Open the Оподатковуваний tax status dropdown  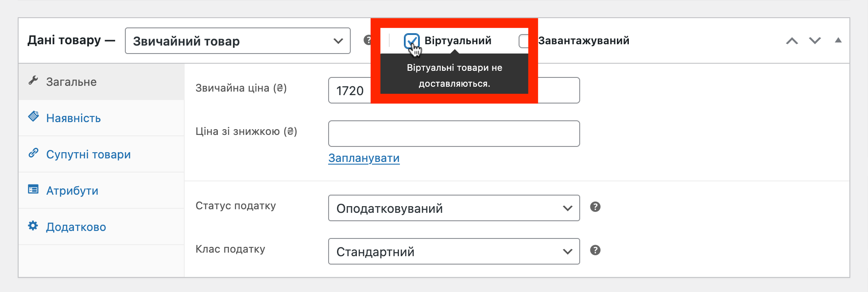click(x=454, y=208)
